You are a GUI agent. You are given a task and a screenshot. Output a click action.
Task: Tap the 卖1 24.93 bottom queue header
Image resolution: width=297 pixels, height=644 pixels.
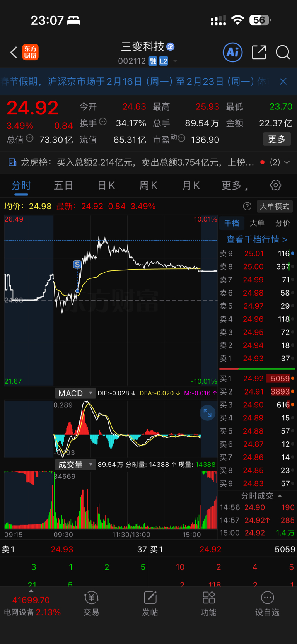74,549
